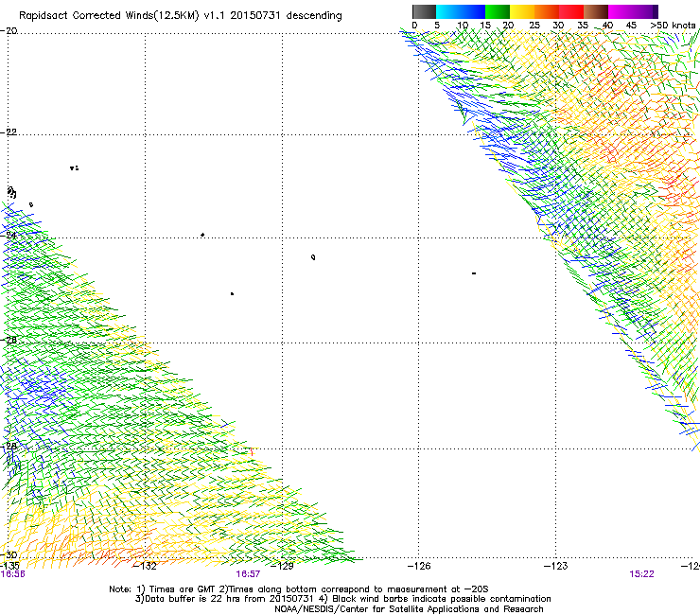Click the yellow 20-25 knots color segment
Screen dimensions: 700x615
coord(522,12)
